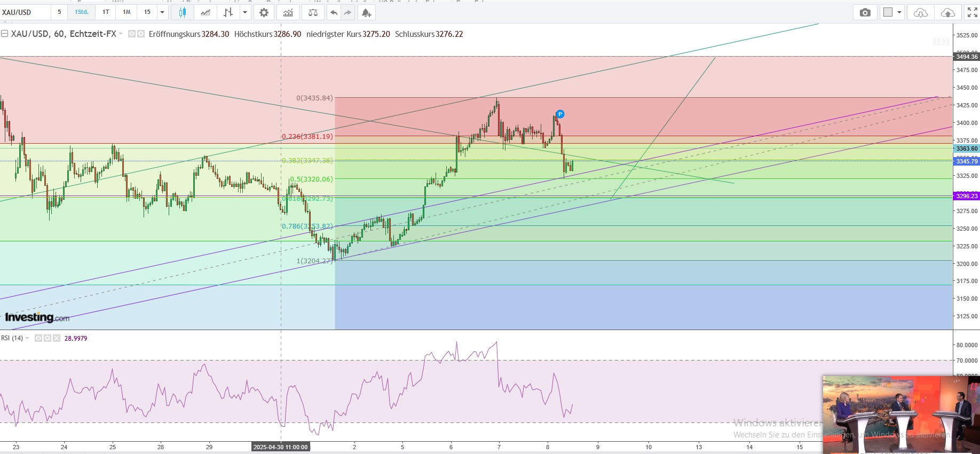The image size is (980, 454).
Task: Click niedrigster Kurs value 3275.20
Action: (x=376, y=34)
